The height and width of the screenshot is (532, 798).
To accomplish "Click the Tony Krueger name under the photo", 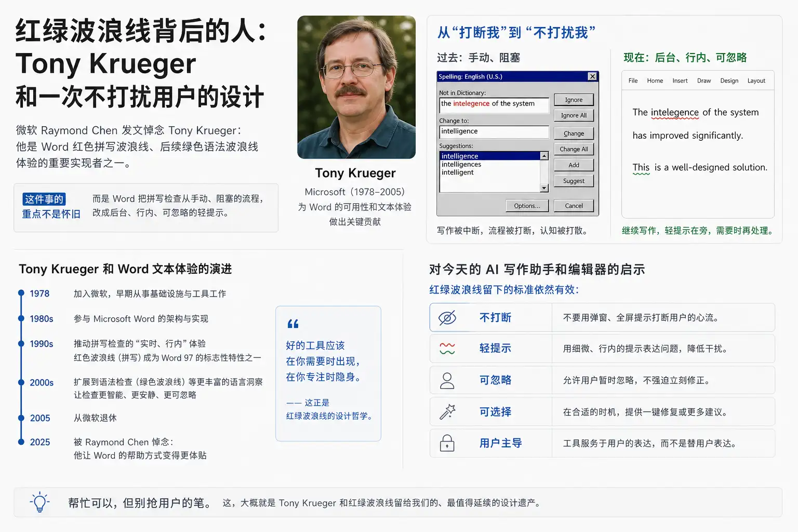I will tap(355, 173).
